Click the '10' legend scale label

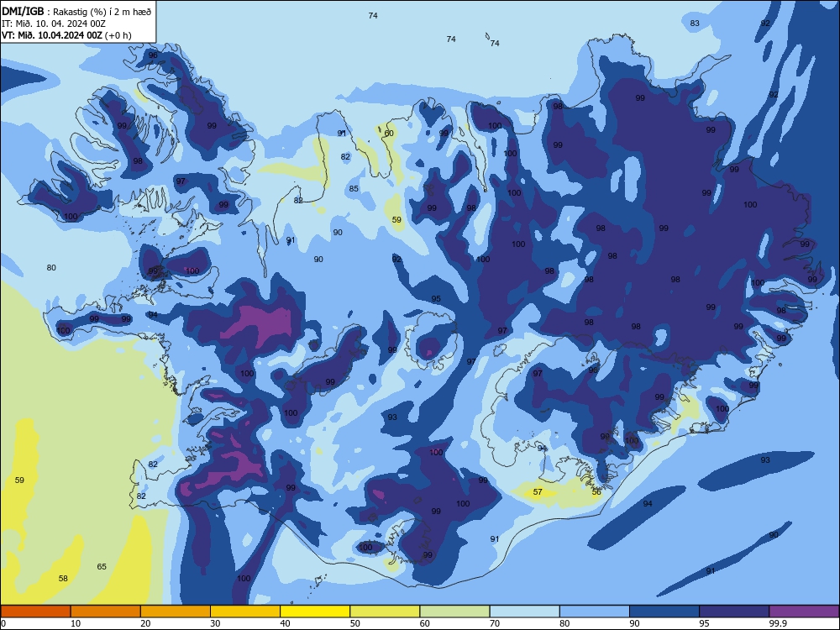(76, 623)
